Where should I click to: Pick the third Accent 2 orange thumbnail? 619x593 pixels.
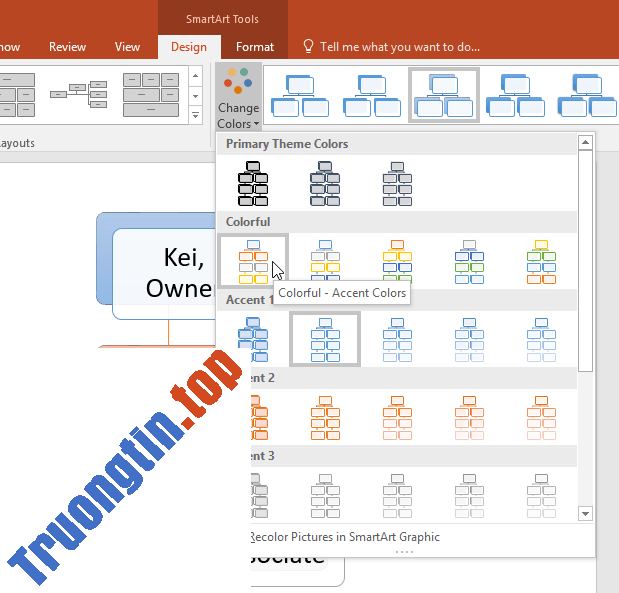(397, 417)
